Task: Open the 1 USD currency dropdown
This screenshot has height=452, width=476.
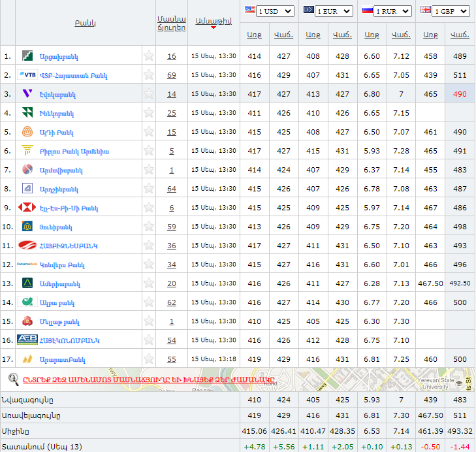Action: (275, 11)
